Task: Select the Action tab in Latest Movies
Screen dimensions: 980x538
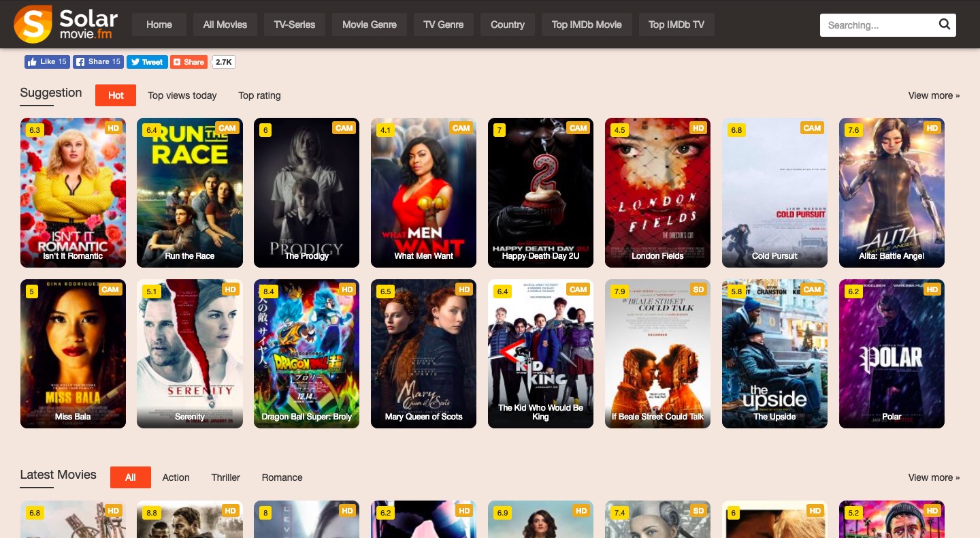Action: tap(176, 477)
